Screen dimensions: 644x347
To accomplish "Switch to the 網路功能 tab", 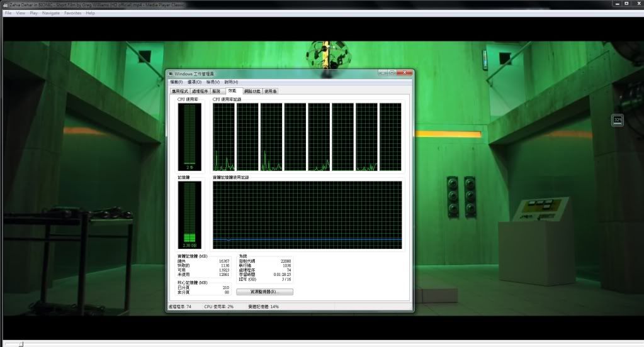I will (254, 91).
